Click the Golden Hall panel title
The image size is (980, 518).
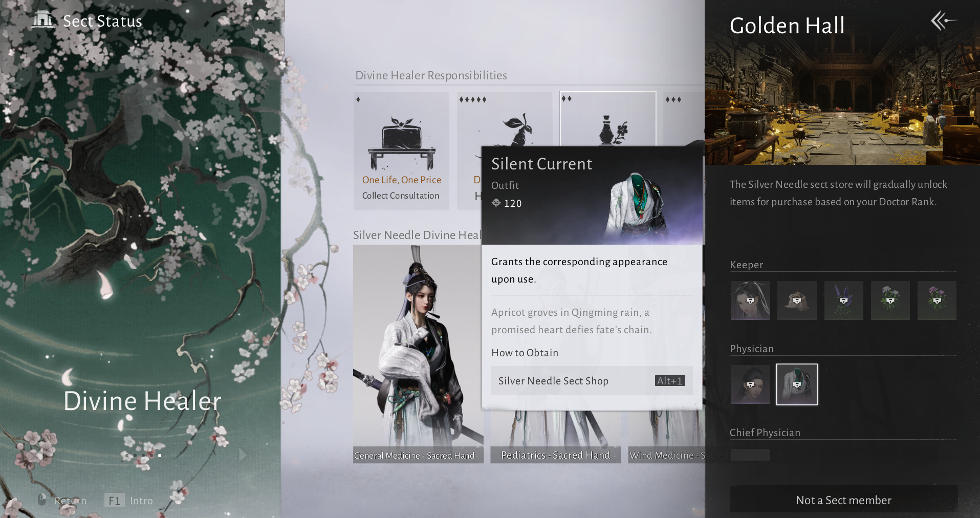787,26
